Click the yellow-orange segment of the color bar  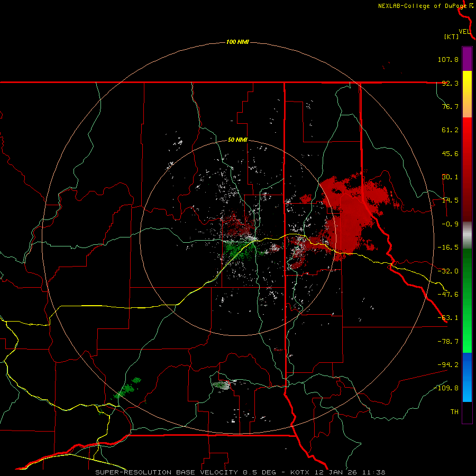pos(467,94)
